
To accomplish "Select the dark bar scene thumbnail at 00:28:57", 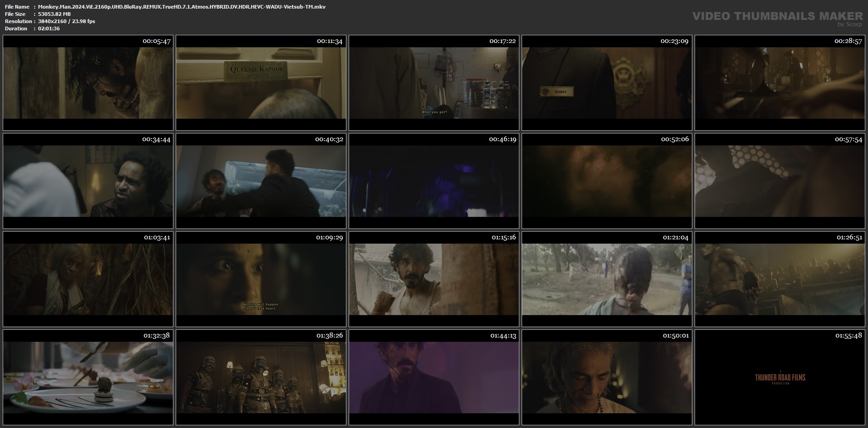I will tap(780, 83).
